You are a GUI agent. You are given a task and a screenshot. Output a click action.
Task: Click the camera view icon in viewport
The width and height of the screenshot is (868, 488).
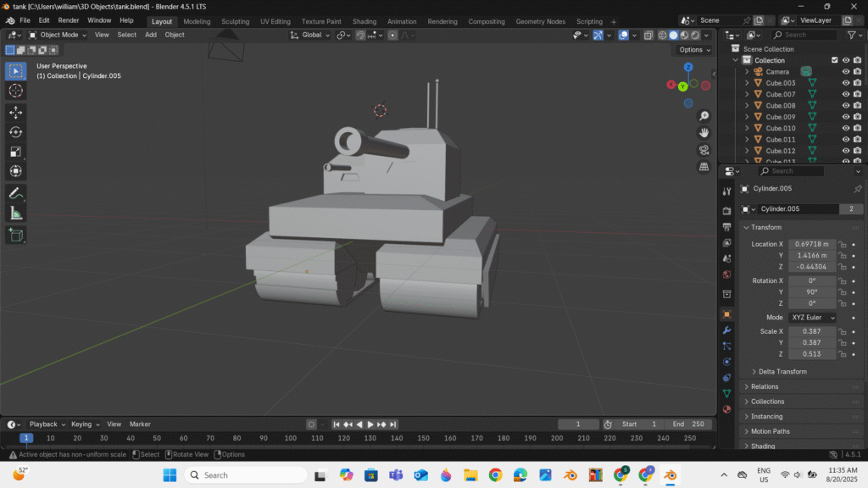[x=704, y=150]
